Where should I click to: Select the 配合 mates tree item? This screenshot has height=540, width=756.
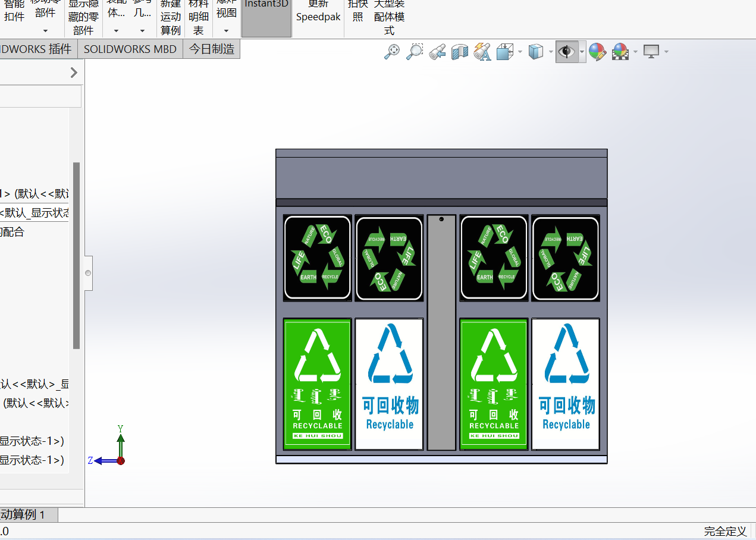point(12,232)
